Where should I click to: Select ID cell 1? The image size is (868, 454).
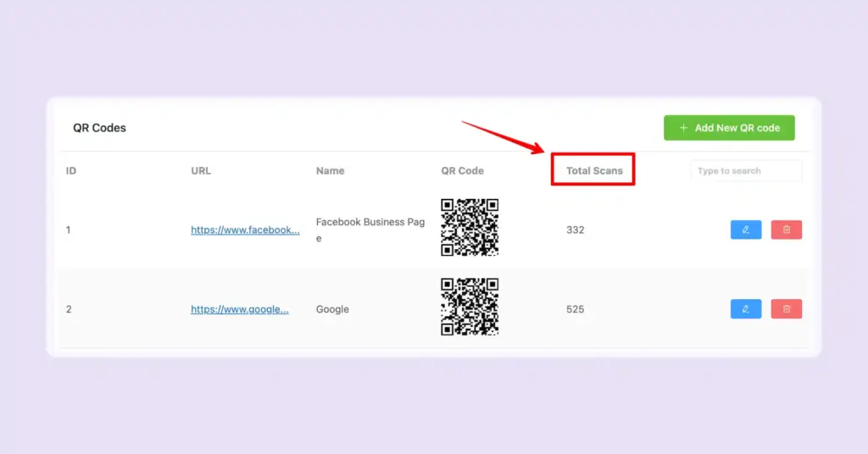68,230
